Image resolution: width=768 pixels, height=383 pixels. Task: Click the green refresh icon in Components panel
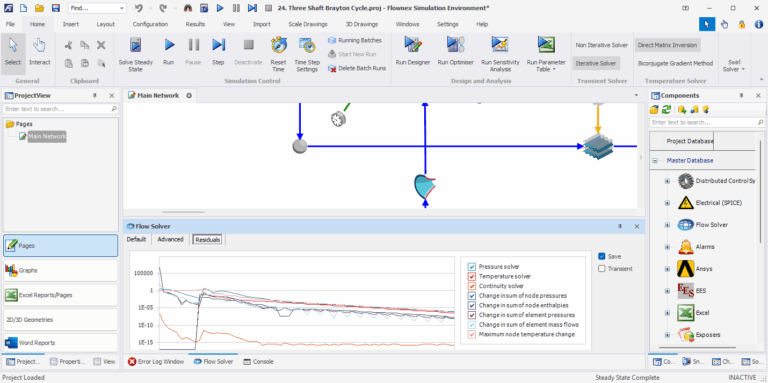pos(666,109)
